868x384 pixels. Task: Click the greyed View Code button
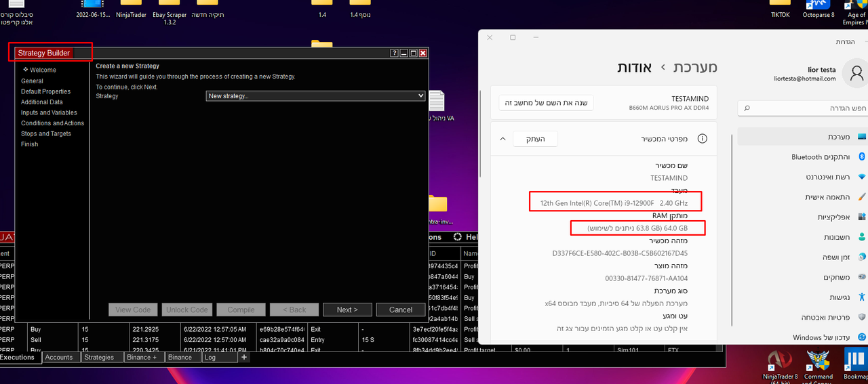coord(133,310)
